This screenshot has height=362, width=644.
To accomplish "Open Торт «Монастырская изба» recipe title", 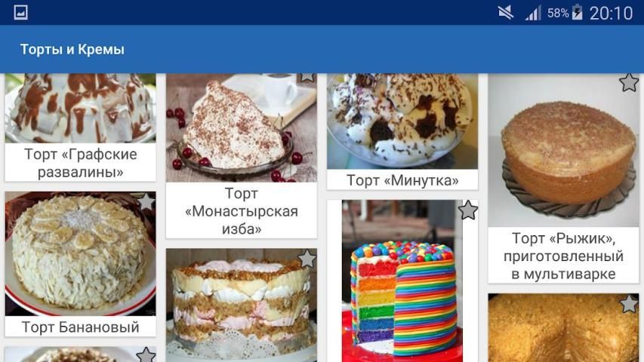I will (242, 211).
